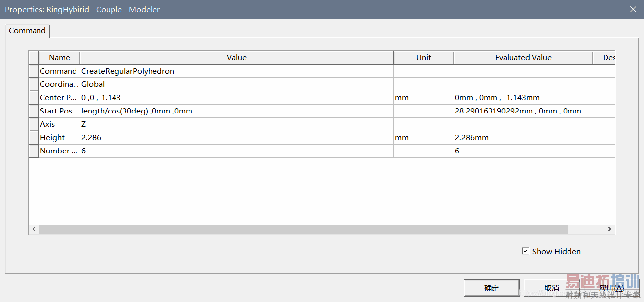Image resolution: width=644 pixels, height=302 pixels.
Task: Click the 取消 cancel button
Action: click(551, 288)
